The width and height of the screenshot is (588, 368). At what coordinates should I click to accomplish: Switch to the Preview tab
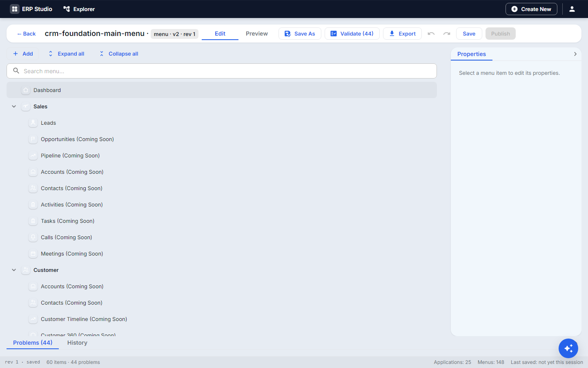click(257, 34)
